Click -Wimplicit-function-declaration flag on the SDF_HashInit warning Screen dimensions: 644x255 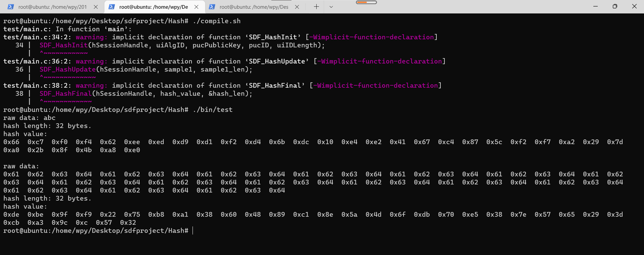pyautogui.click(x=372, y=37)
